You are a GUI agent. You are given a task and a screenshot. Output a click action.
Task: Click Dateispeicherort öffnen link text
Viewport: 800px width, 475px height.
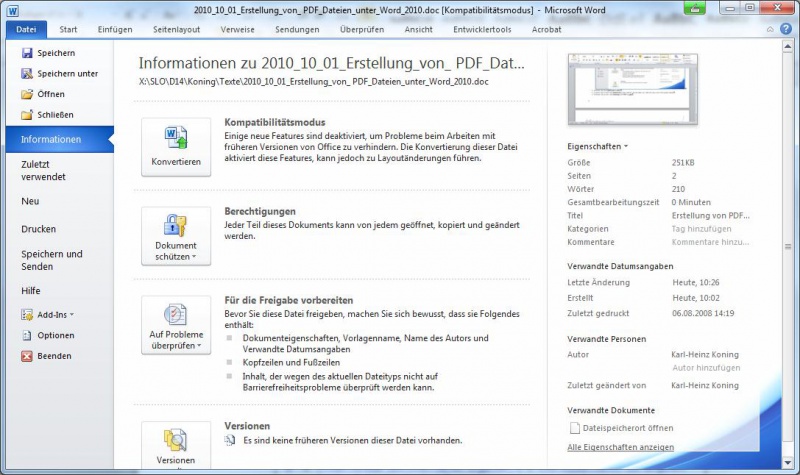click(628, 428)
